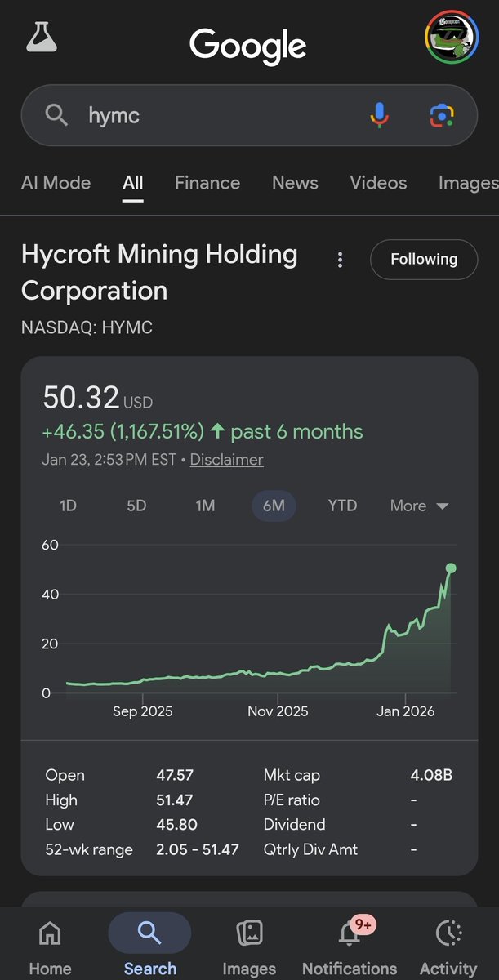499x980 pixels.
Task: Switch to the News tab
Action: point(295,183)
